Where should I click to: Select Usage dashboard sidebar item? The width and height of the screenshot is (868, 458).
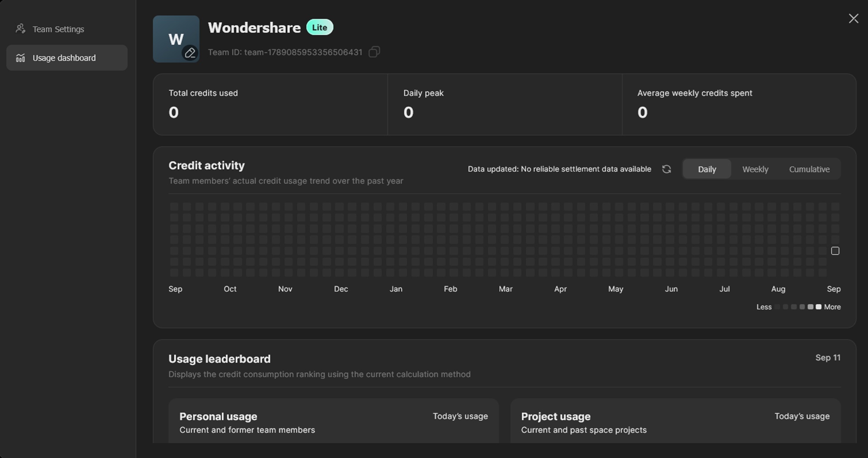67,58
